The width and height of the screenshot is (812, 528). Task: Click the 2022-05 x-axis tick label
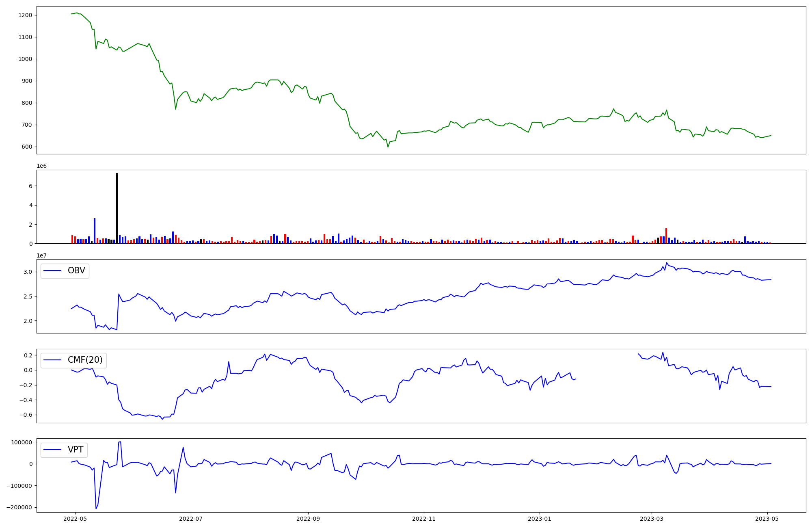(75, 519)
